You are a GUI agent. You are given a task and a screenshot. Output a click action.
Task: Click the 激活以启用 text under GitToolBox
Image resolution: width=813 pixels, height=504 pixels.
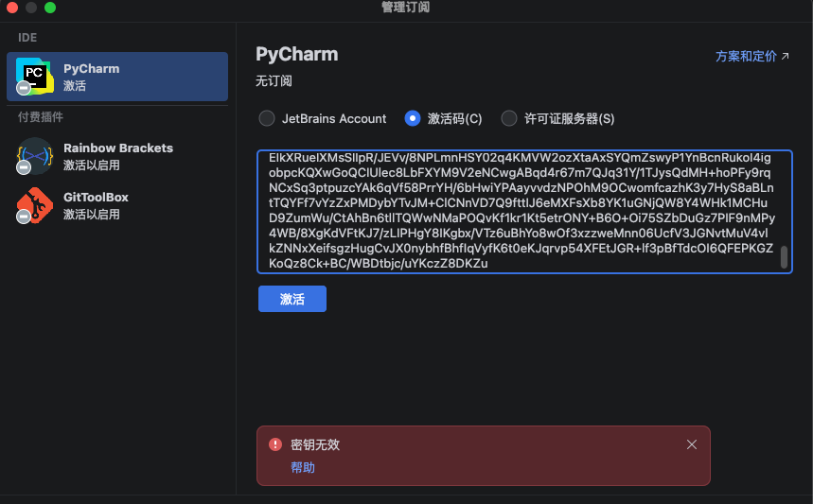click(92, 214)
